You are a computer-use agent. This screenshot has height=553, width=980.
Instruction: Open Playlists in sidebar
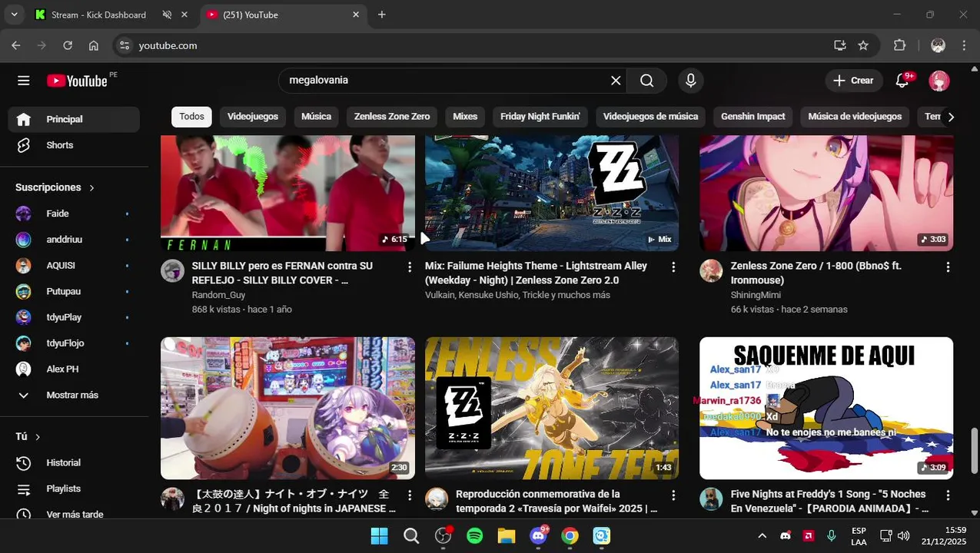click(75, 488)
